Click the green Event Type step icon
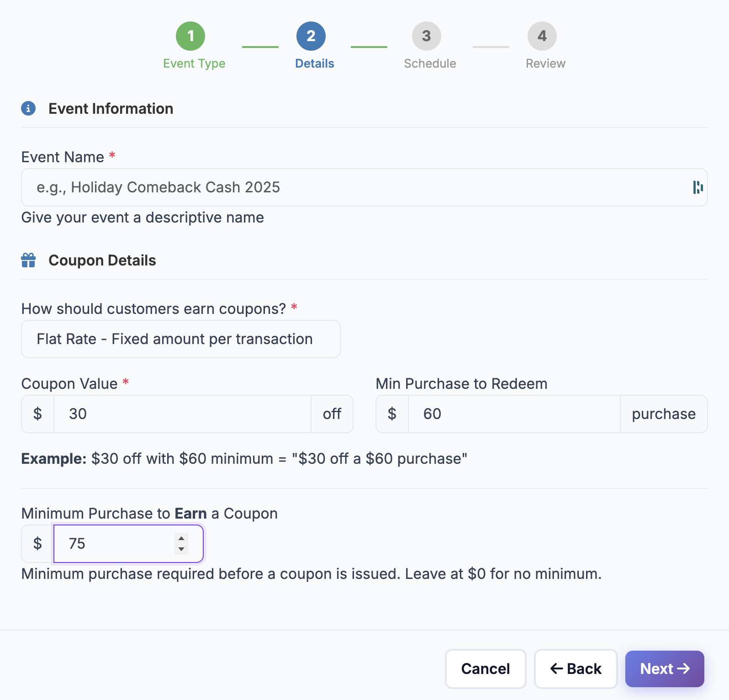This screenshot has height=700, width=729. (190, 36)
